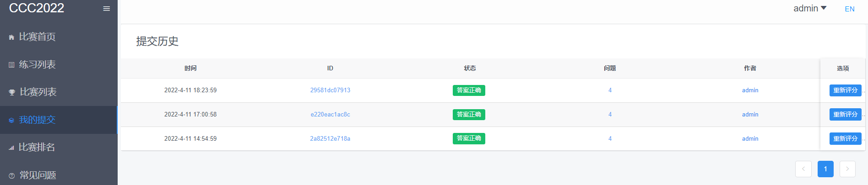Open 比赛列表 in the sidebar
The height and width of the screenshot is (185, 868).
[38, 92]
